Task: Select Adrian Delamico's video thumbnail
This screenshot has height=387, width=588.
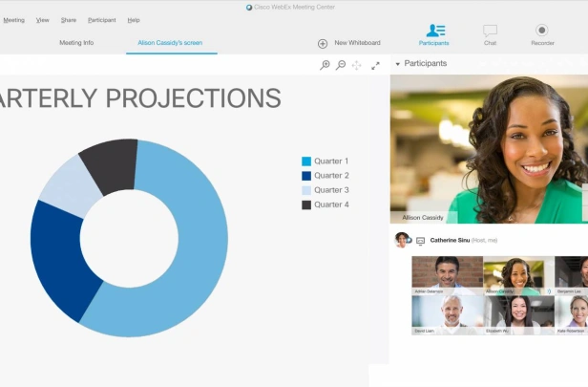Action: coord(448,275)
